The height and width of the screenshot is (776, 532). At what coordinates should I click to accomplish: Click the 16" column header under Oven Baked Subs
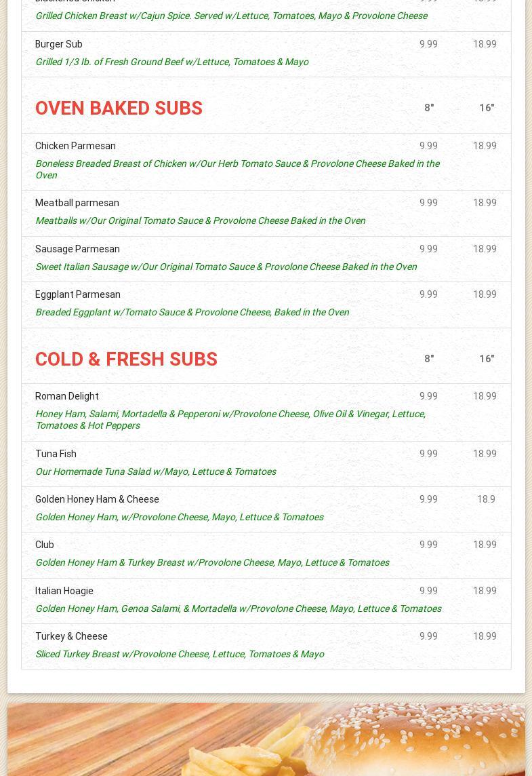487,108
